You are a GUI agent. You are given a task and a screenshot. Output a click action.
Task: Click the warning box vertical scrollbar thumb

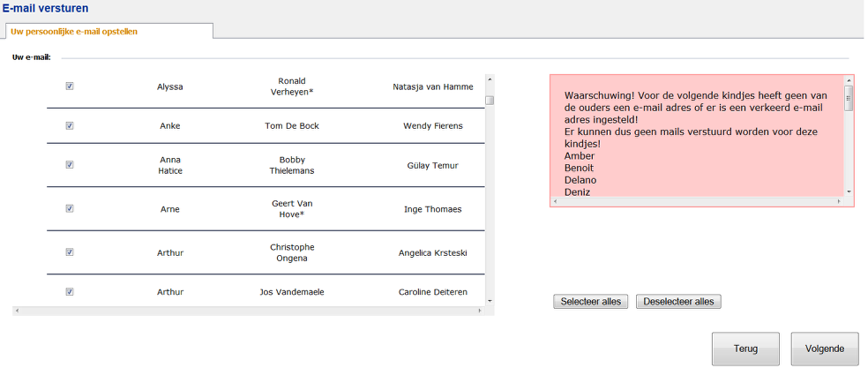coord(849,97)
